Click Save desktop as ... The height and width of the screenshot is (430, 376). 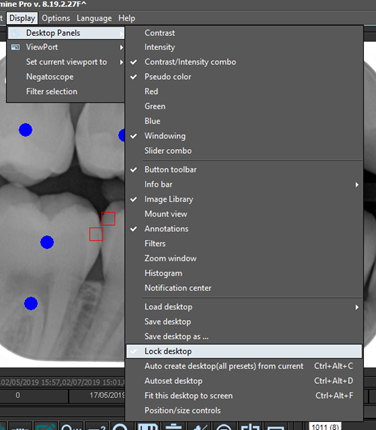[244, 337]
